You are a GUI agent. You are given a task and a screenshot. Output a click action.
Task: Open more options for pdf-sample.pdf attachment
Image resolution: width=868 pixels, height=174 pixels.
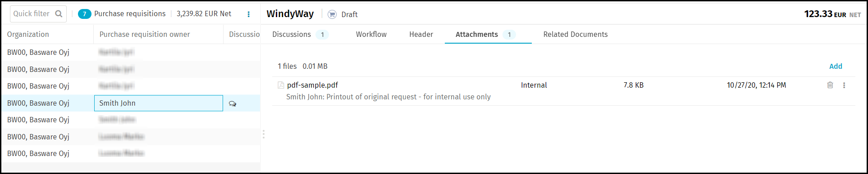coord(844,85)
